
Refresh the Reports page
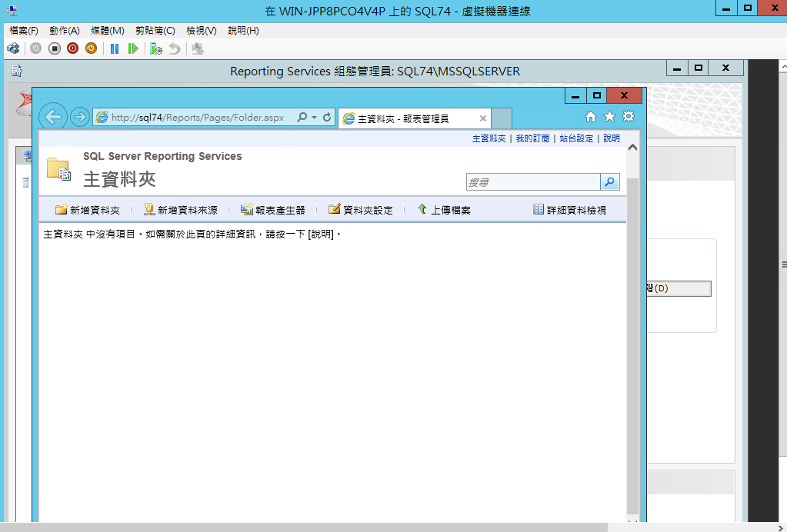[327, 118]
